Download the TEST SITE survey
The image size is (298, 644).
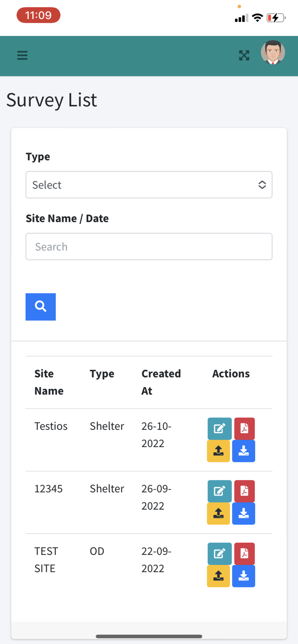[243, 576]
